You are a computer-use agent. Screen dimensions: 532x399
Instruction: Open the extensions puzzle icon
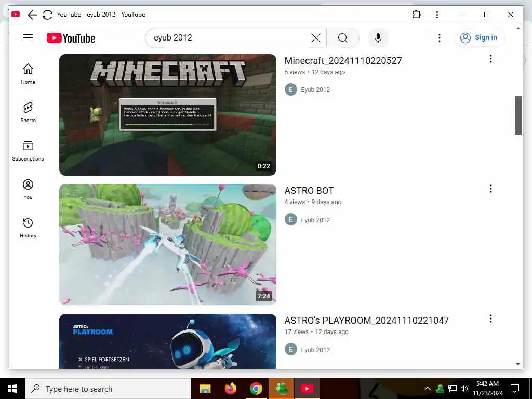coord(416,15)
